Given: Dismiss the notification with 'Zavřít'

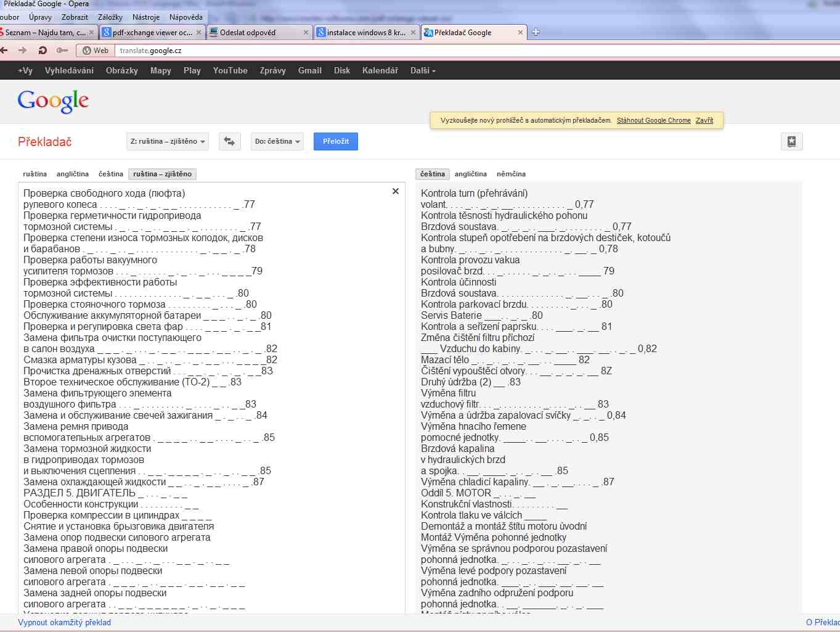Looking at the screenshot, I should (704, 120).
